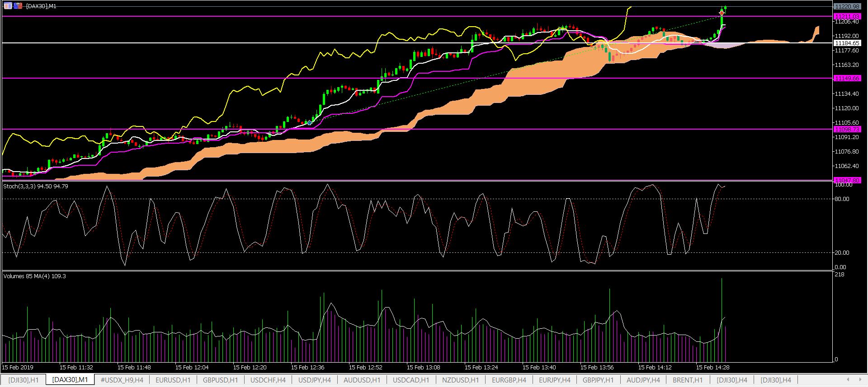Click the 15 Feb 13:24 time label
868x387 pixels.
click(481, 368)
